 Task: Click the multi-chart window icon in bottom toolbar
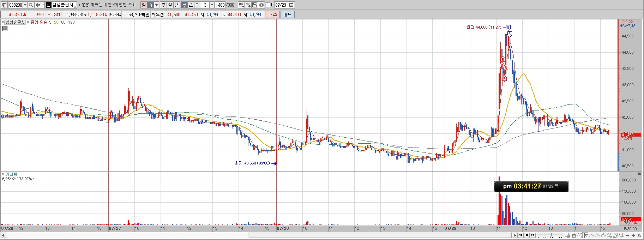[567, 235]
